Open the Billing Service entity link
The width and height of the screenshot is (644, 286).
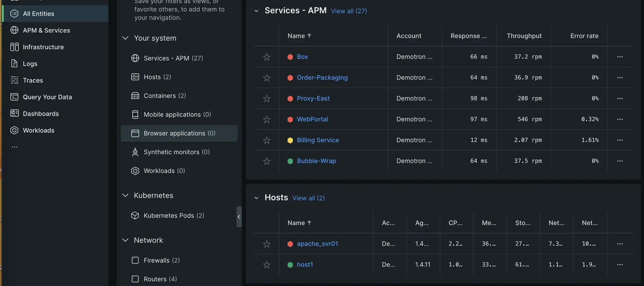(318, 140)
